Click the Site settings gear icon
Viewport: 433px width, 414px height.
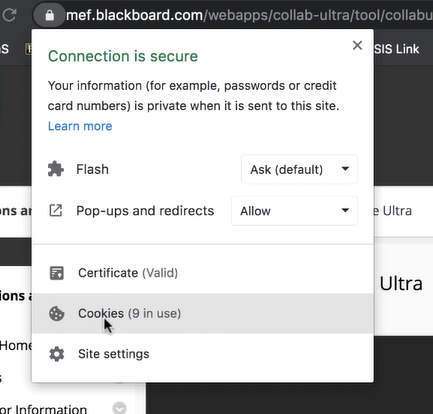pyautogui.click(x=57, y=354)
